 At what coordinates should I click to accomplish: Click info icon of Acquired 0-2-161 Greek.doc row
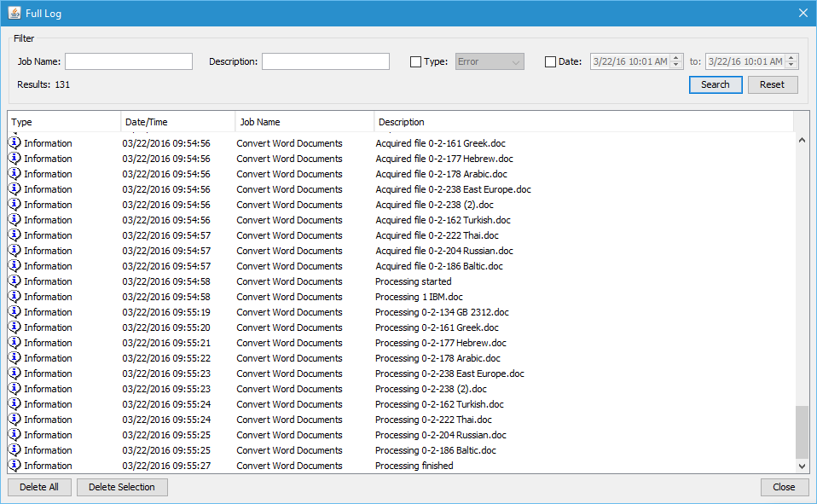pos(14,143)
